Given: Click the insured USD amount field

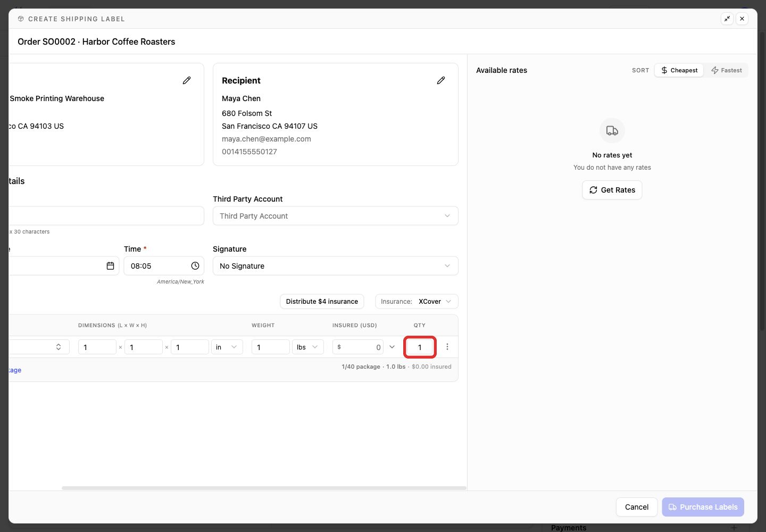Looking at the screenshot, I should point(358,347).
